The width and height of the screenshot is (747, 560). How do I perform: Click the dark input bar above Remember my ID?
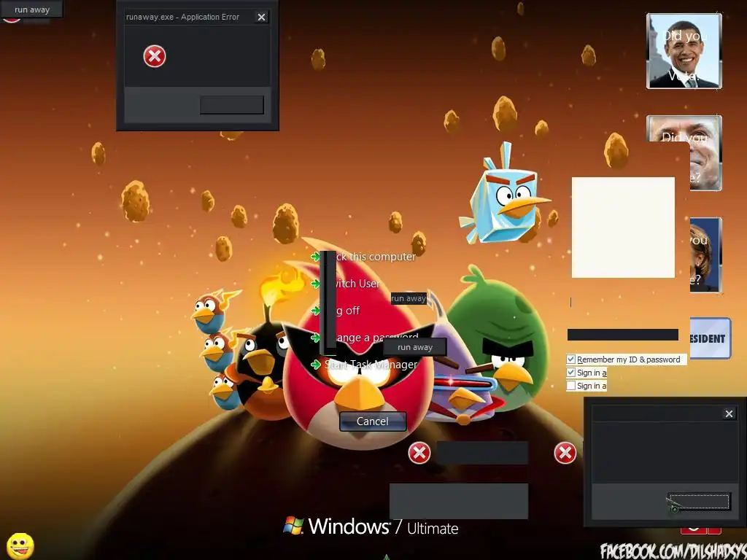pos(623,335)
